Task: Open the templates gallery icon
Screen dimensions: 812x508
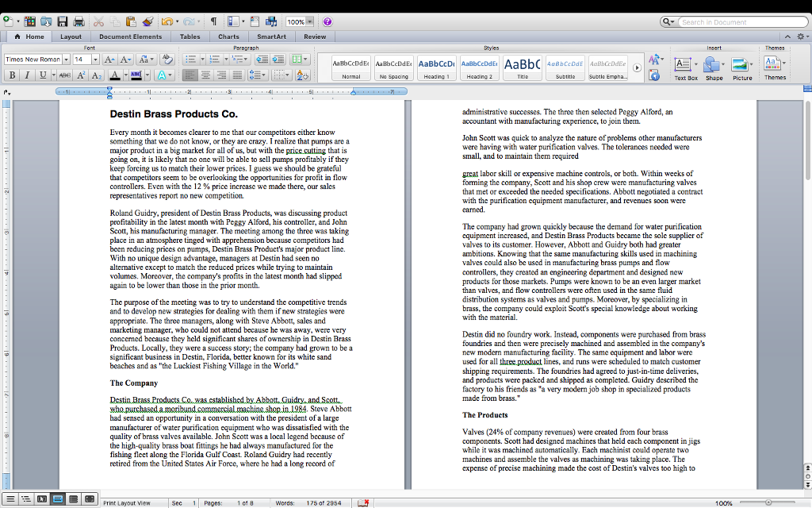Action: coord(30,21)
